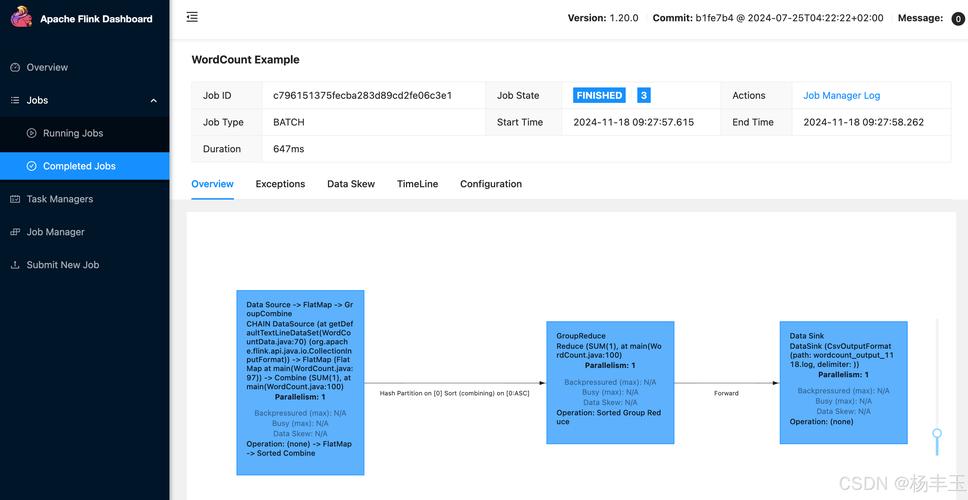Click the Job Type value BATCH

(x=289, y=122)
